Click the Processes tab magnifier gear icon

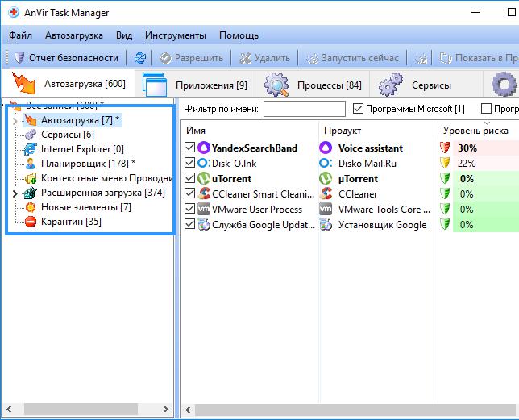tap(276, 85)
